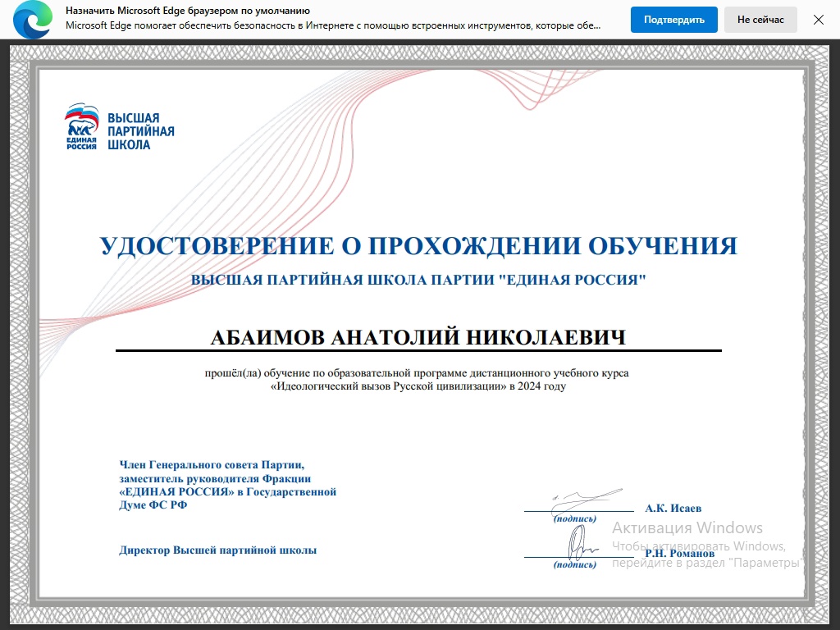Click the line starting with прошёл(ла) обучение
This screenshot has width=840, height=630.
pyautogui.click(x=417, y=373)
